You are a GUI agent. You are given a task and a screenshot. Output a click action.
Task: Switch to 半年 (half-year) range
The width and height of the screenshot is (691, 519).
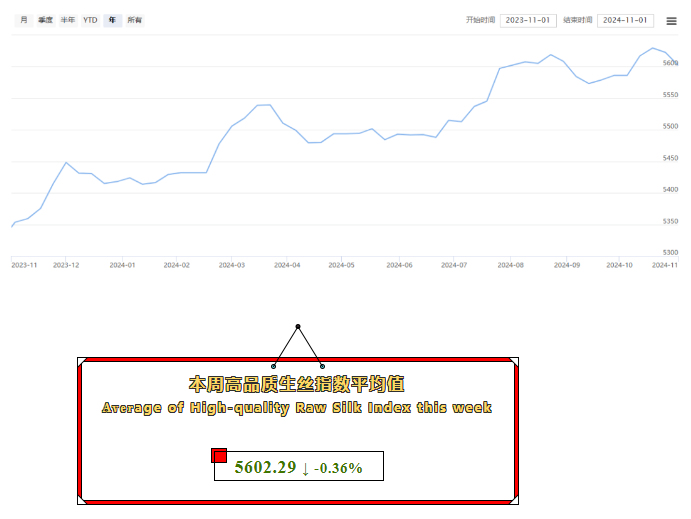click(67, 20)
